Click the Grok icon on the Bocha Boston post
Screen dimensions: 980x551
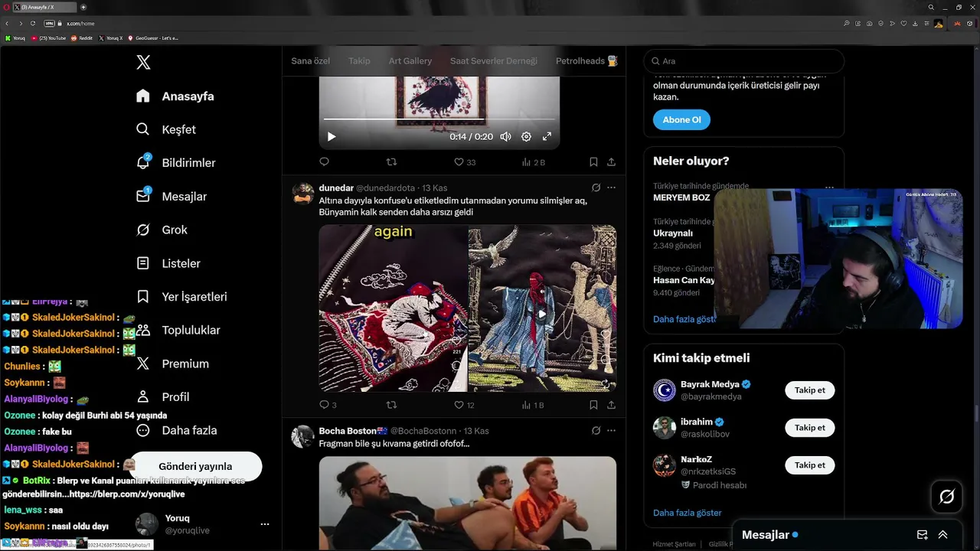point(596,431)
